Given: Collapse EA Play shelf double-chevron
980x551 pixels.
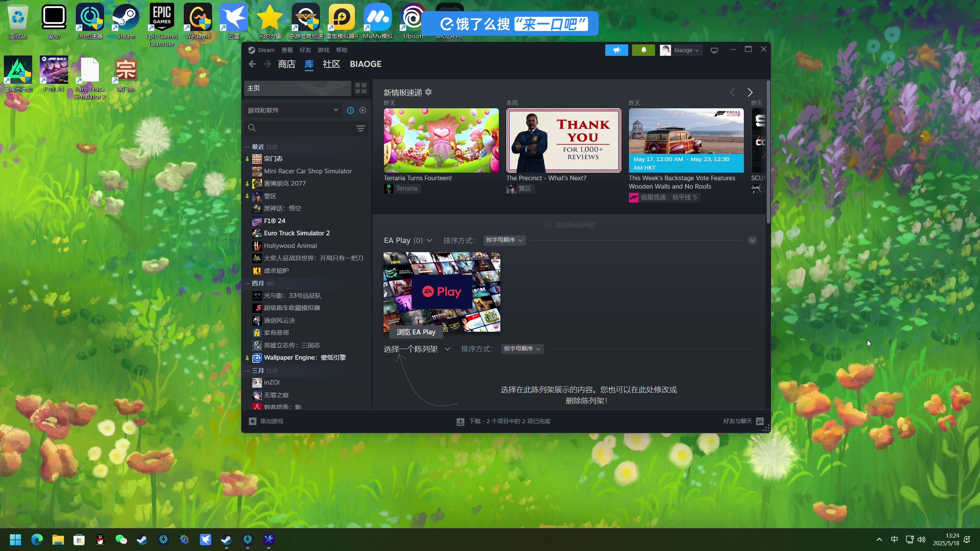Looking at the screenshot, I should click(752, 240).
